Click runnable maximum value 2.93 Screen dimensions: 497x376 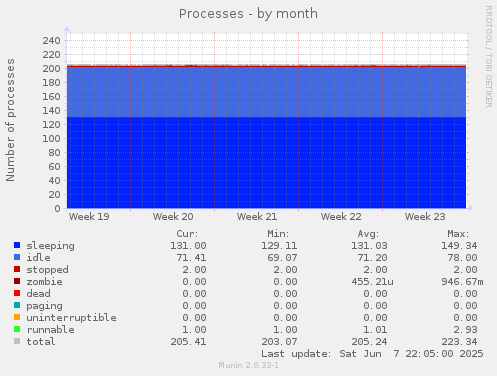465,330
